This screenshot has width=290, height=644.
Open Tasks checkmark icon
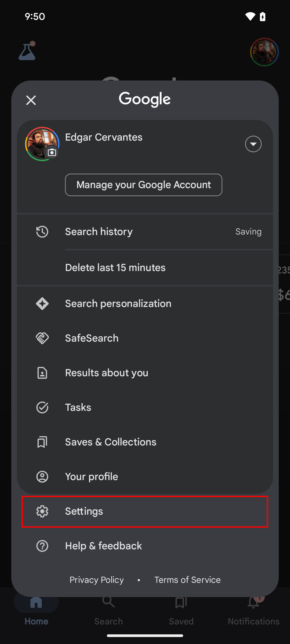point(42,407)
